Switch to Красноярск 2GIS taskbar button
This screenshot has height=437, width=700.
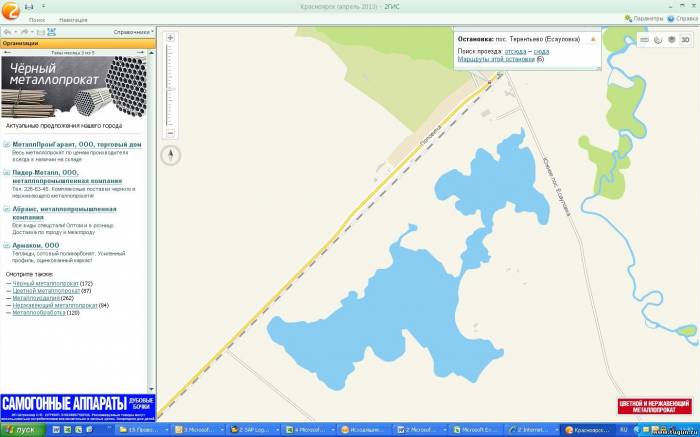(x=587, y=430)
